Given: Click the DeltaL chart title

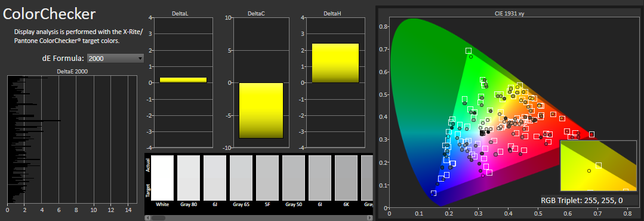Looking at the screenshot, I should click(x=180, y=14).
